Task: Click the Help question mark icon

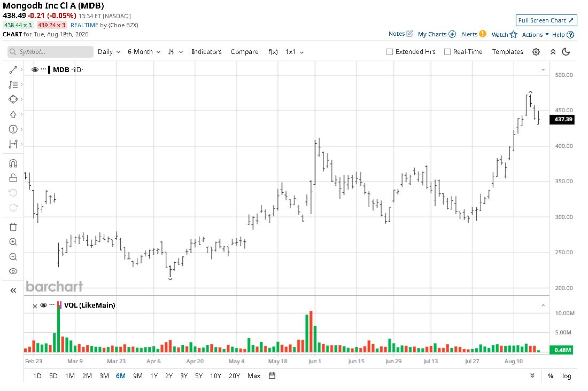Action: click(x=570, y=35)
